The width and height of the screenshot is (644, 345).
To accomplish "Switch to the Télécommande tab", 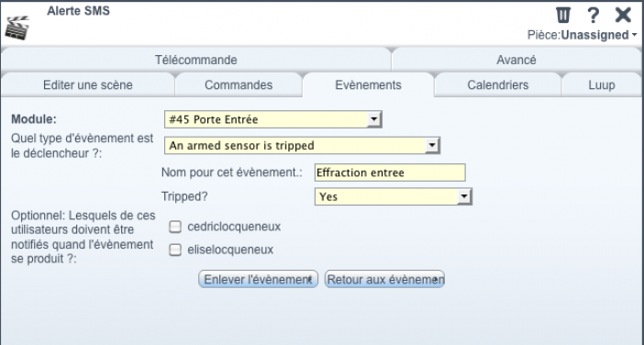I will click(x=196, y=60).
